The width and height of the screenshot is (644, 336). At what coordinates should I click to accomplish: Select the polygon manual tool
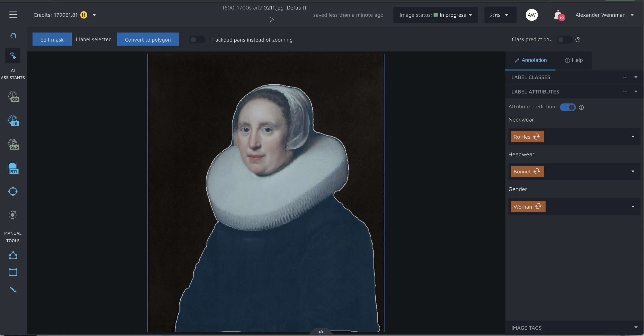pos(13,256)
